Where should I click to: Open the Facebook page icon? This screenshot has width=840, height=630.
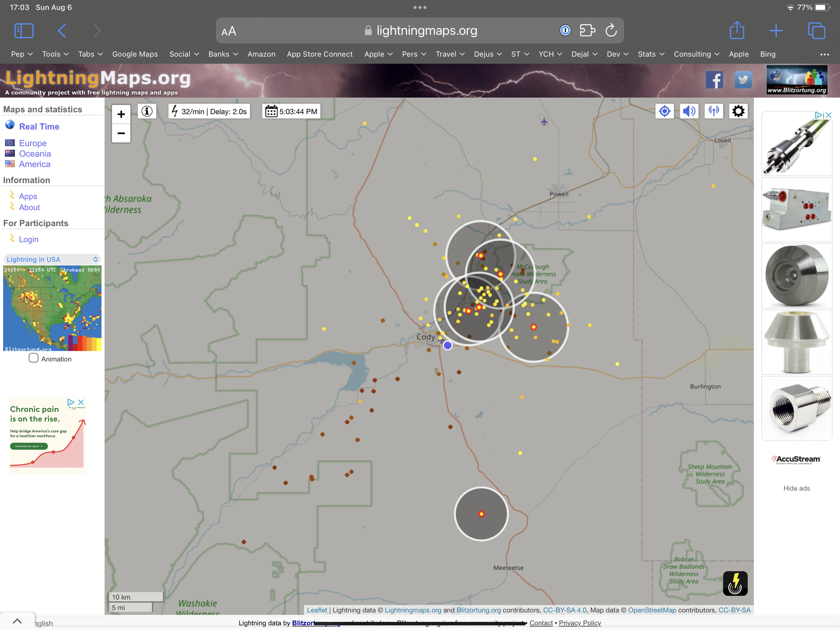[714, 80]
